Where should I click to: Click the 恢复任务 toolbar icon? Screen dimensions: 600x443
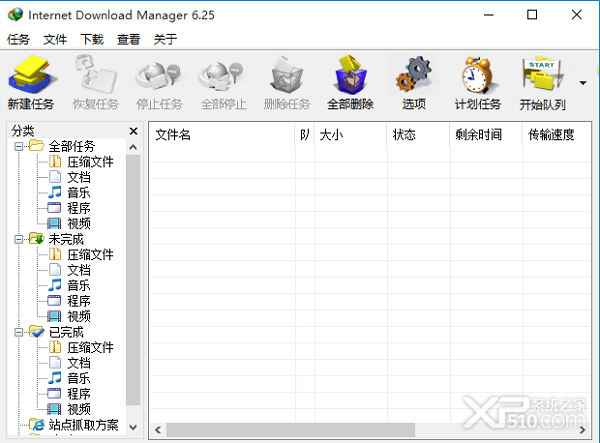[96, 75]
